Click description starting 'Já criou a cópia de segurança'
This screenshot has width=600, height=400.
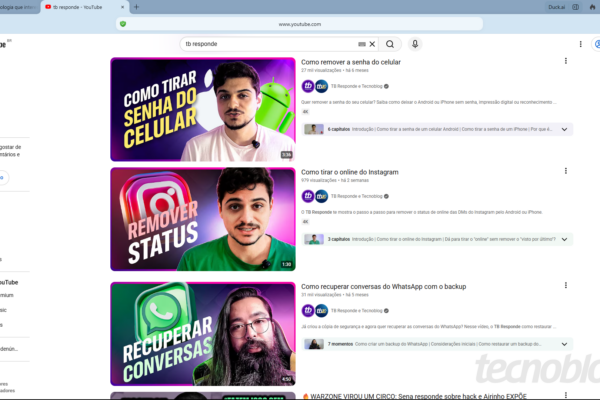(429, 327)
